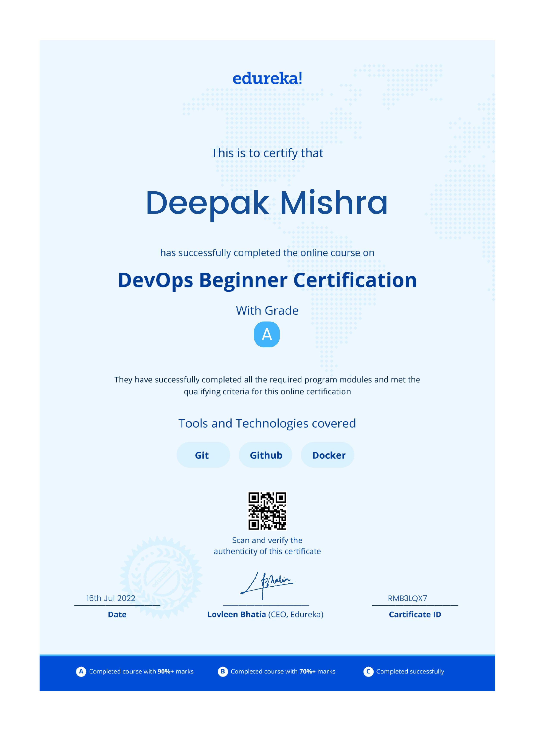Click the CEO signature image

click(267, 586)
